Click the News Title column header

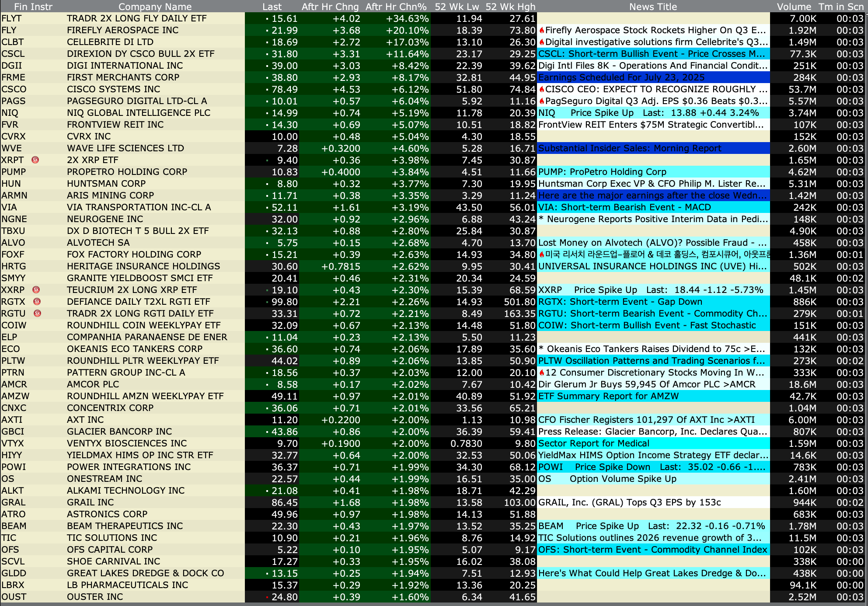point(653,7)
